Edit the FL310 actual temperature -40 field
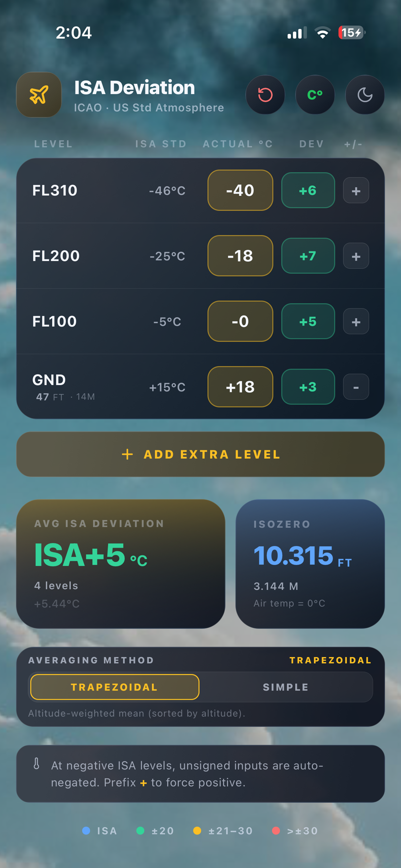Image resolution: width=401 pixels, height=868 pixels. (x=240, y=191)
